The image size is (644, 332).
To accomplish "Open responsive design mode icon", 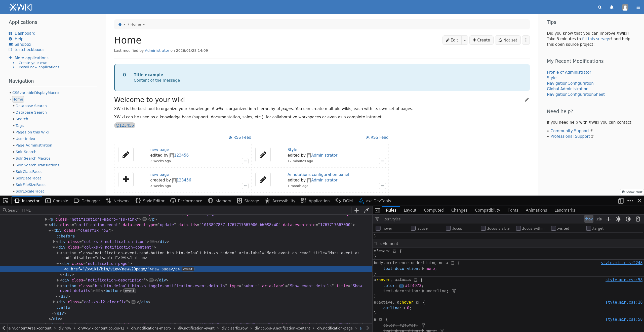I will pyautogui.click(x=621, y=201).
